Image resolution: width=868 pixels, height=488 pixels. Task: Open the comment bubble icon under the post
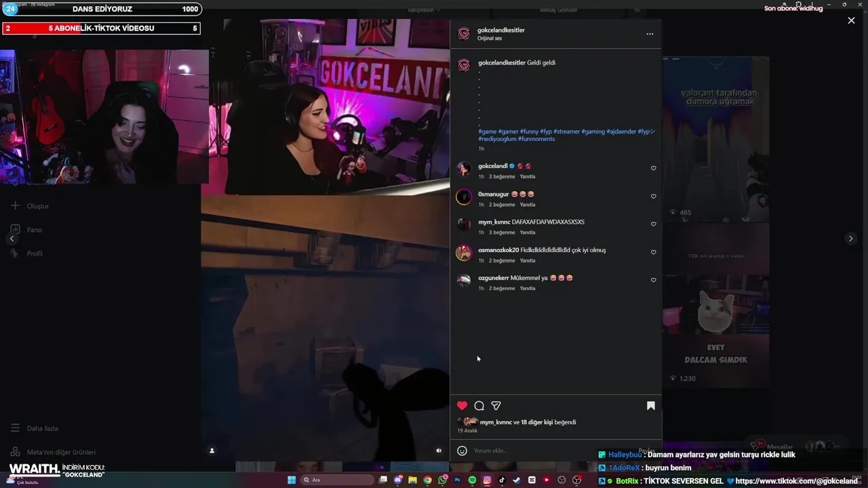pyautogui.click(x=479, y=405)
